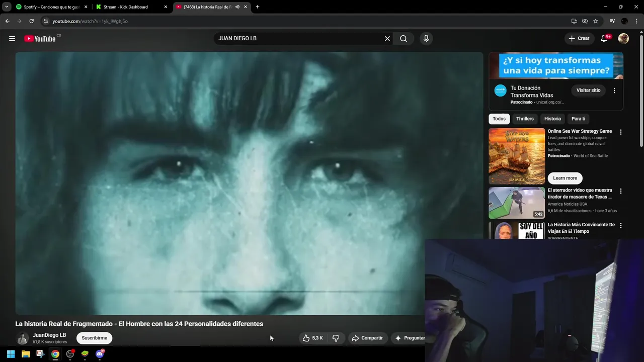Open Chrome media controls icon

pos(612,21)
